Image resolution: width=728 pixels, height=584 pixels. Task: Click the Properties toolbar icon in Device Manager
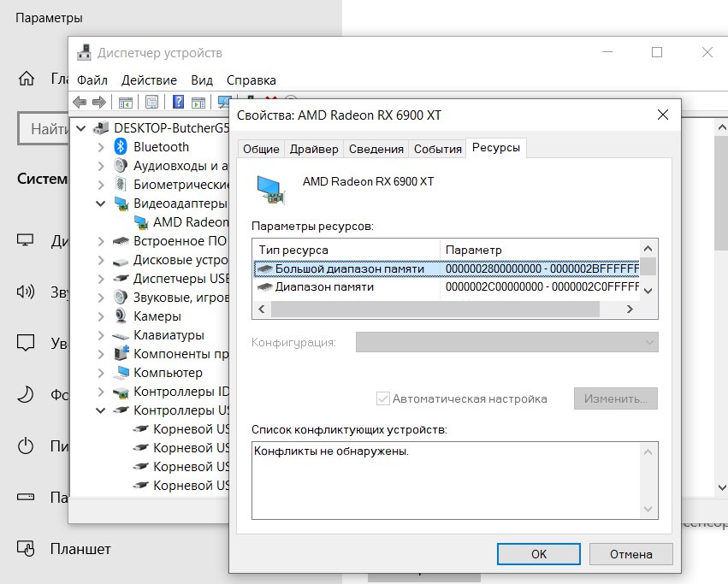point(151,102)
